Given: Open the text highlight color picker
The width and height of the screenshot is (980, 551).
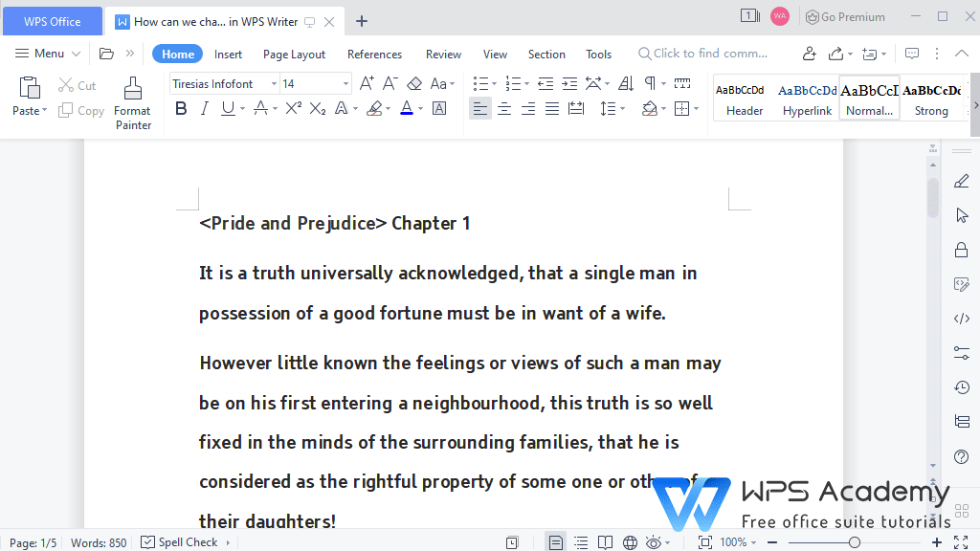Looking at the screenshot, I should coord(389,109).
